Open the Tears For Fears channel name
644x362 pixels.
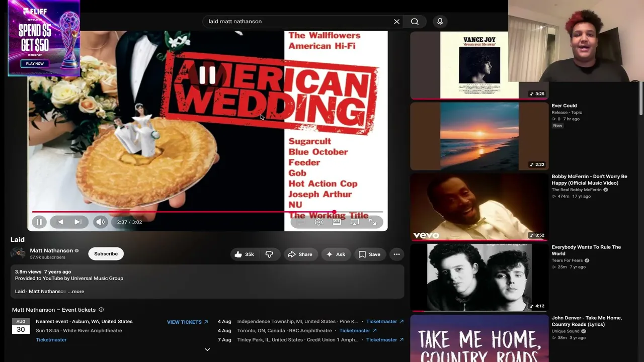click(567, 260)
